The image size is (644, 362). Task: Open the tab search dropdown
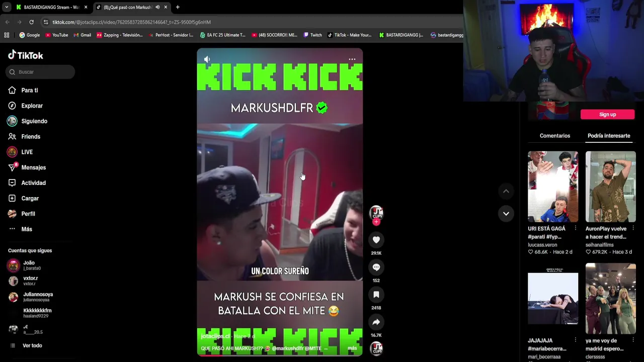click(x=6, y=7)
